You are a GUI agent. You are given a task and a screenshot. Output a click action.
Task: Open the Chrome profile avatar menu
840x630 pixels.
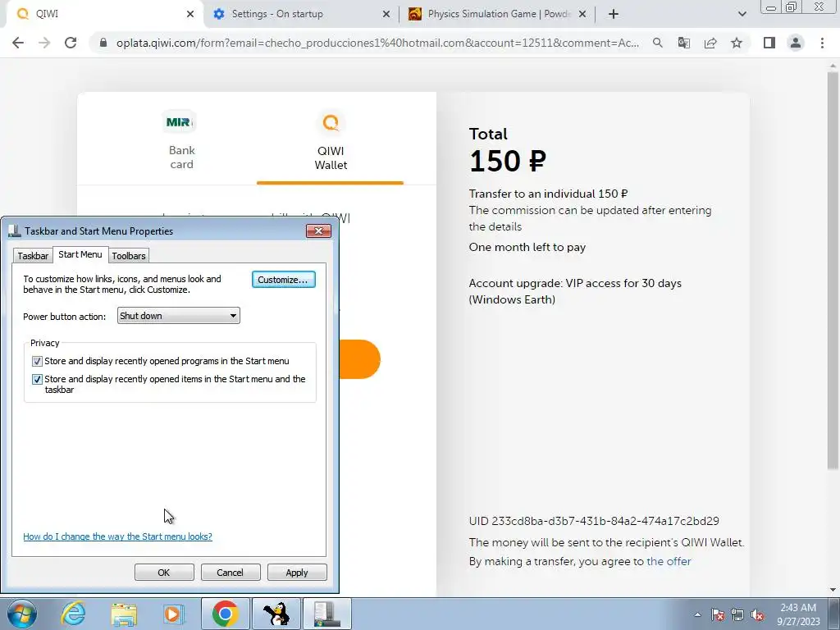tap(796, 43)
